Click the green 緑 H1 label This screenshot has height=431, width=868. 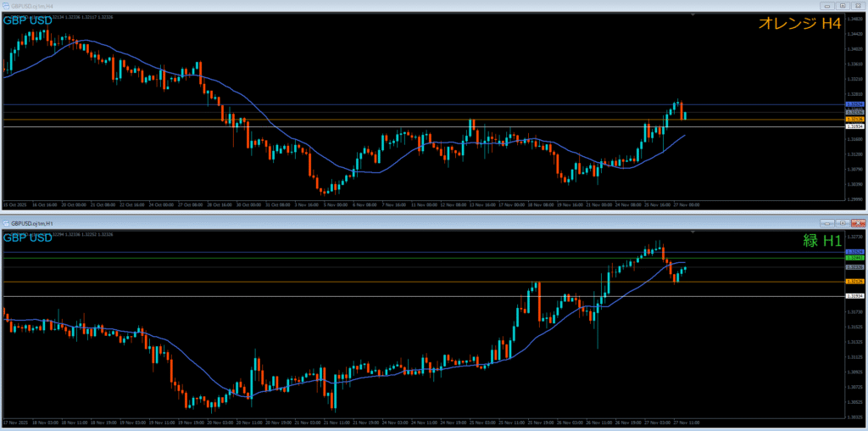click(822, 240)
